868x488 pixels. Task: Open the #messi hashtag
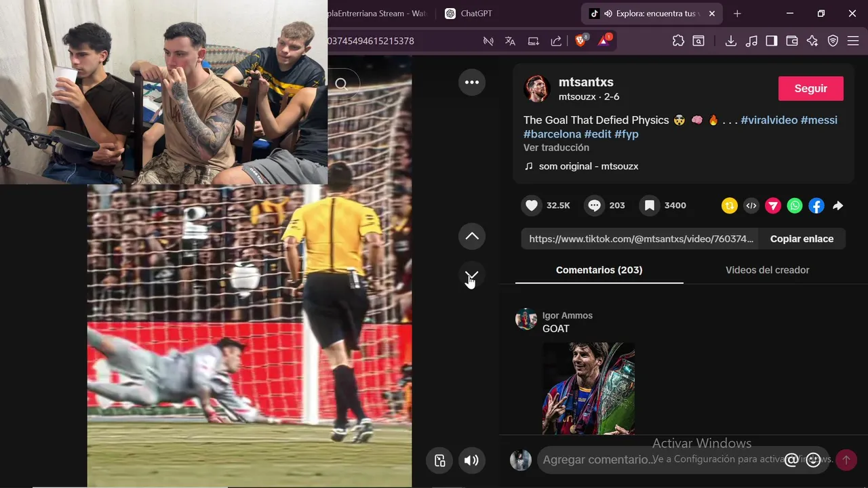coord(819,120)
